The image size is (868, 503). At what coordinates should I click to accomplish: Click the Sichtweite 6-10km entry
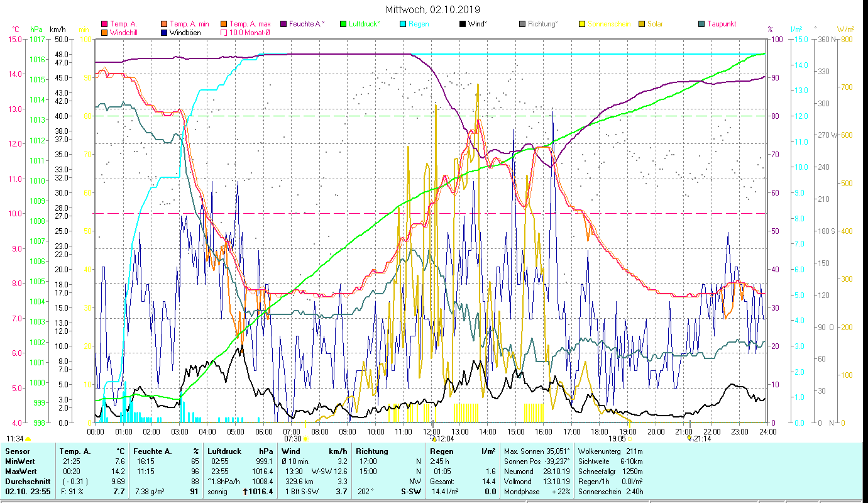point(610,462)
